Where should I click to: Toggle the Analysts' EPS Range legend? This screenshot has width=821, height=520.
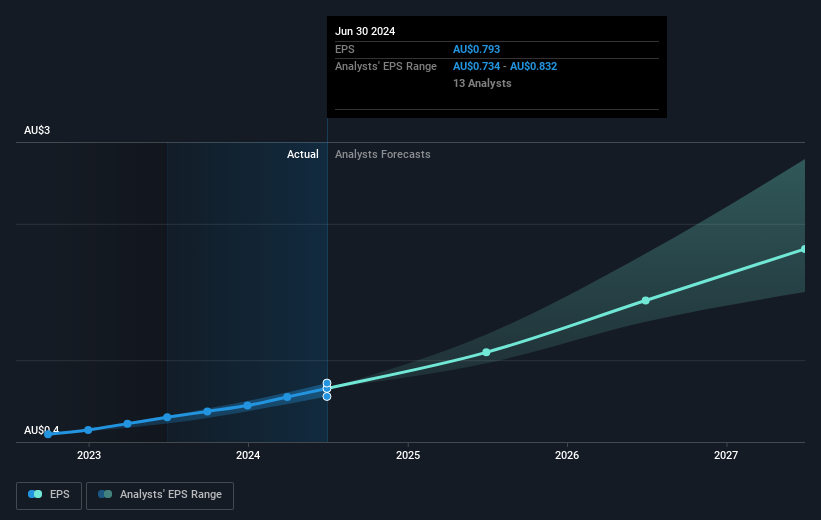coord(160,495)
